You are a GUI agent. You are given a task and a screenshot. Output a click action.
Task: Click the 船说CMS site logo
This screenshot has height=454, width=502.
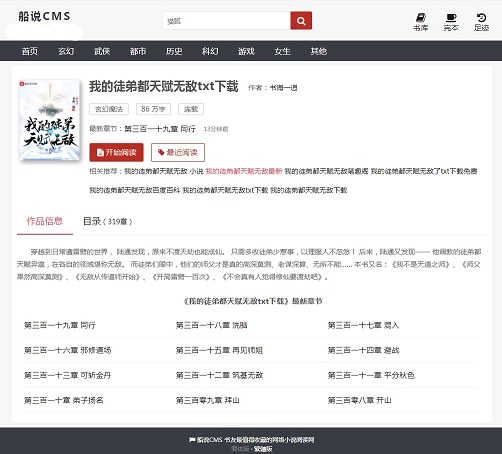click(44, 16)
